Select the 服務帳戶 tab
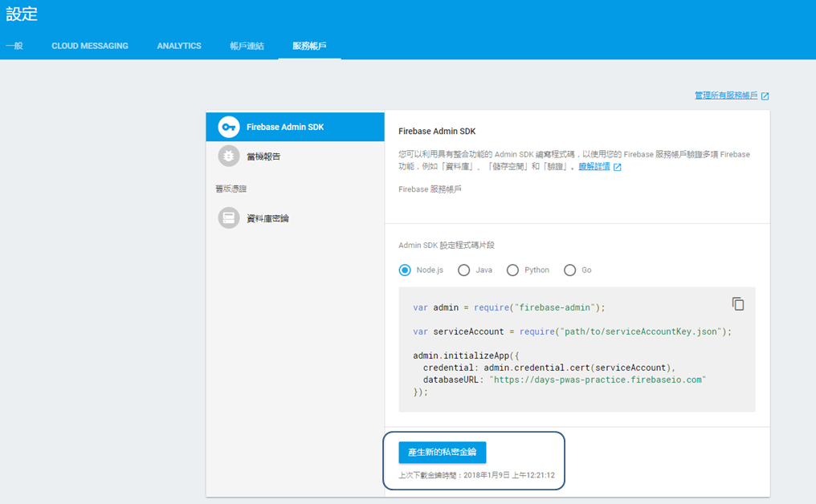 [310, 46]
